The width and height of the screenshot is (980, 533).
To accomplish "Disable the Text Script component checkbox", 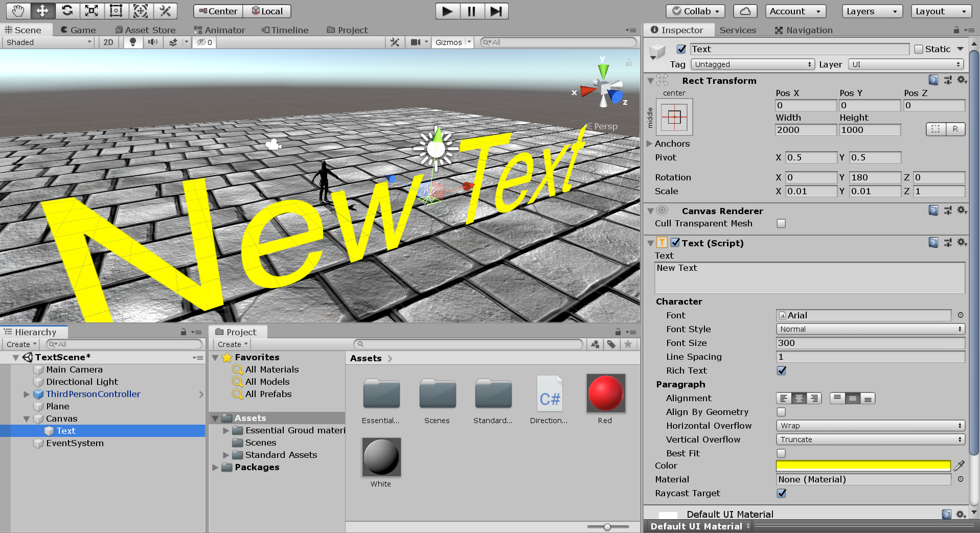I will (x=675, y=242).
